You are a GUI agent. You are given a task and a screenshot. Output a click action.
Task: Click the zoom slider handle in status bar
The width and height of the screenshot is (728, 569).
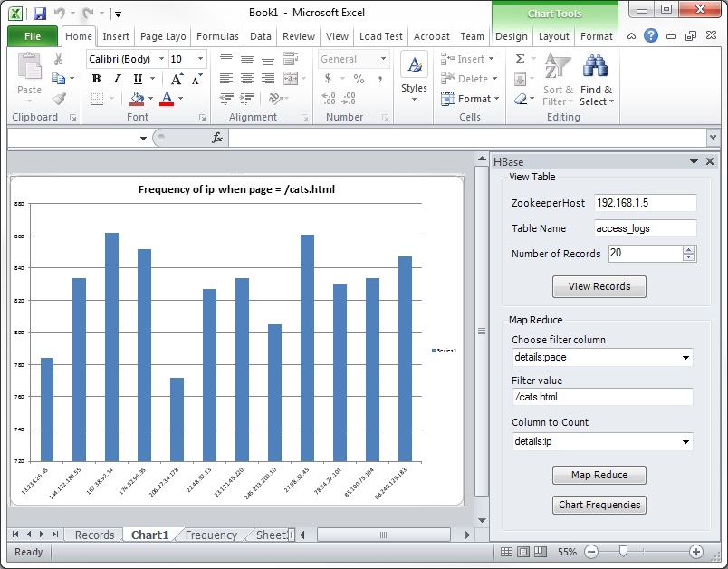tap(623, 552)
